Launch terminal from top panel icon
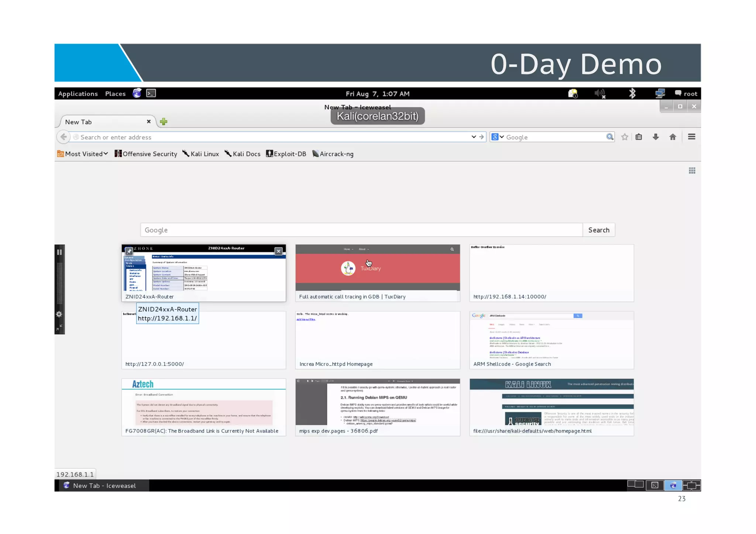The height and width of the screenshot is (534, 756). [x=151, y=93]
